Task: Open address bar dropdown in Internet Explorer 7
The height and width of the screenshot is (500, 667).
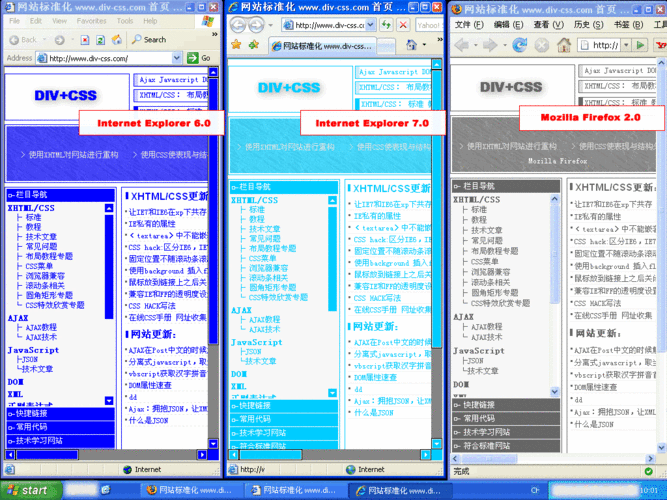Action: click(x=371, y=25)
